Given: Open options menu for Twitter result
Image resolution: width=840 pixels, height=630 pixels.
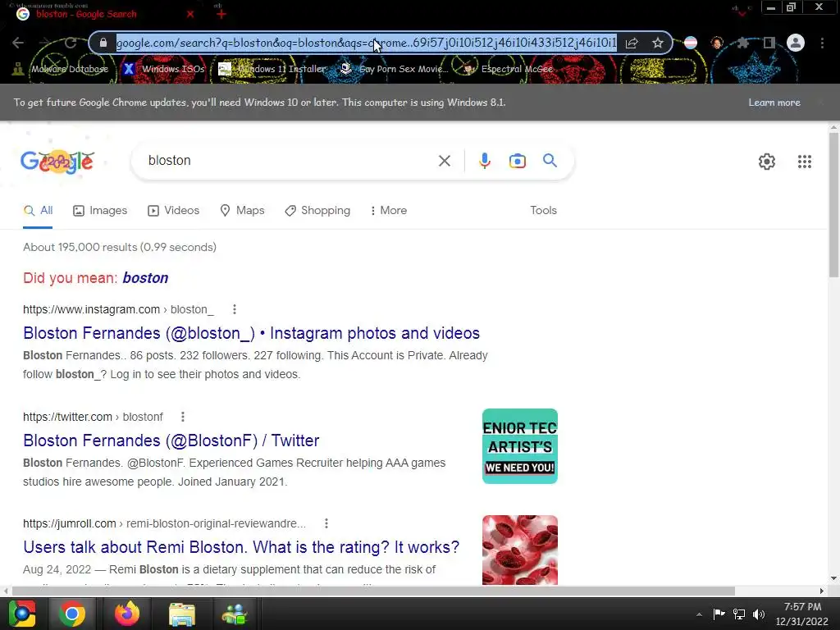Looking at the screenshot, I should tap(183, 416).
